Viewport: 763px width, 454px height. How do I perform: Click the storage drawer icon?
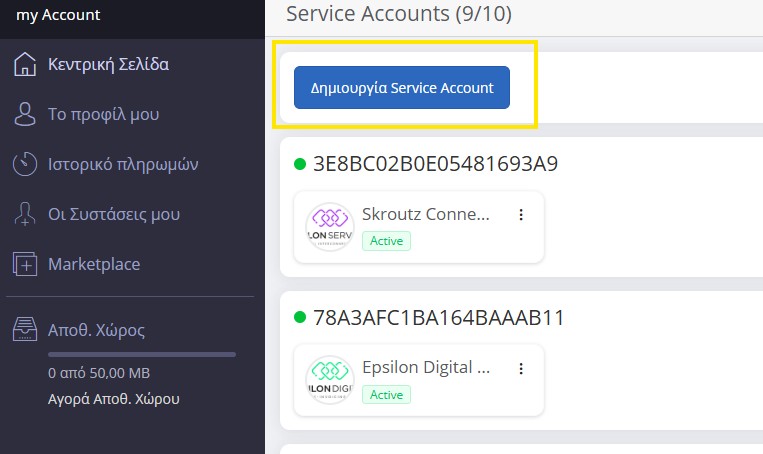[x=25, y=329]
